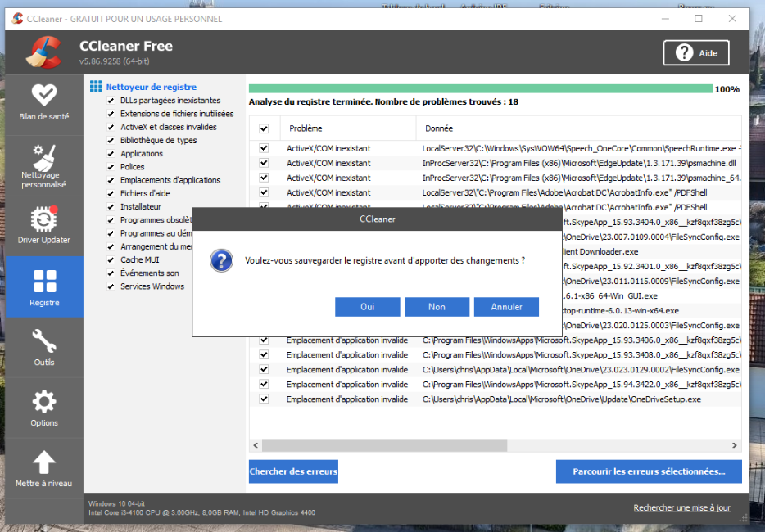Click the green 100% progress bar
Image resolution: width=765 pixels, height=532 pixels.
coord(481,88)
